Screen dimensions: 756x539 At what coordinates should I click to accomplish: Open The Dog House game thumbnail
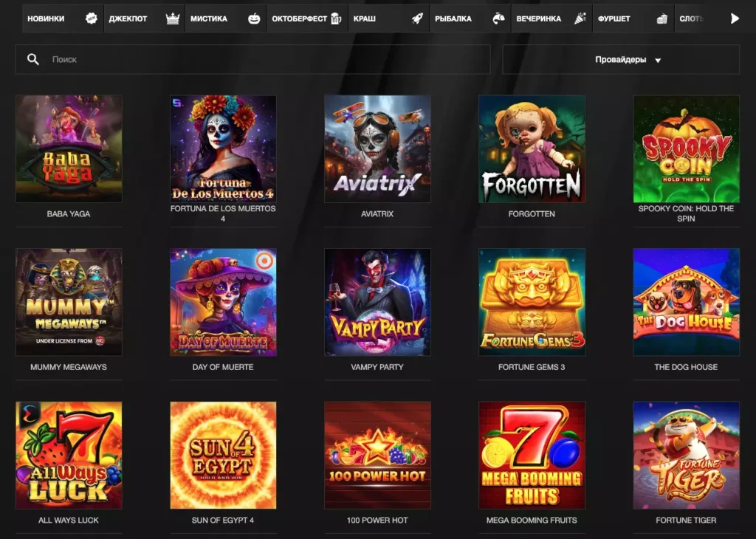click(686, 302)
